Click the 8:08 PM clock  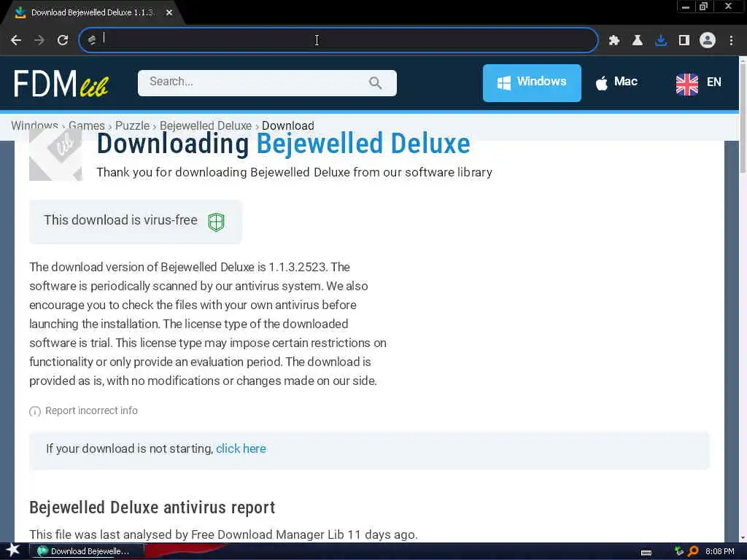(x=719, y=551)
